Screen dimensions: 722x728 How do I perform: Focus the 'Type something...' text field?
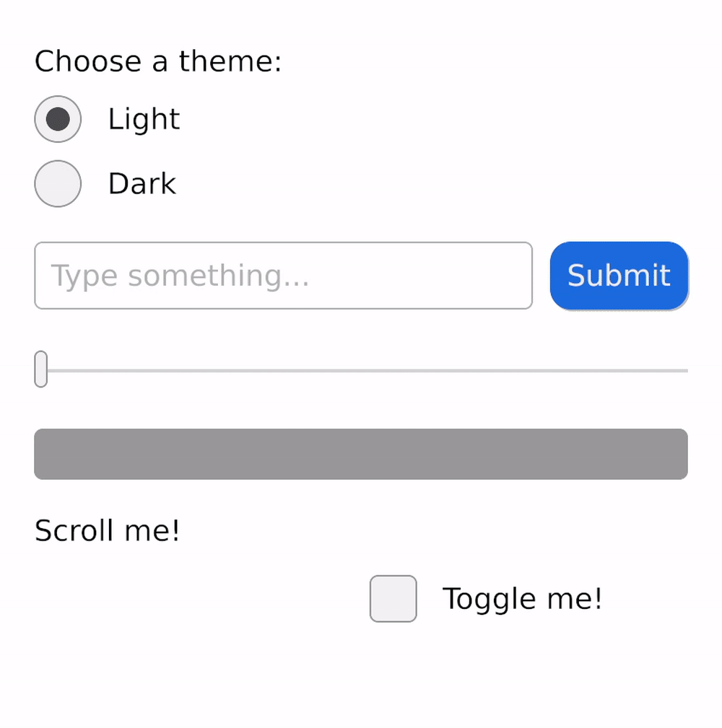click(283, 276)
